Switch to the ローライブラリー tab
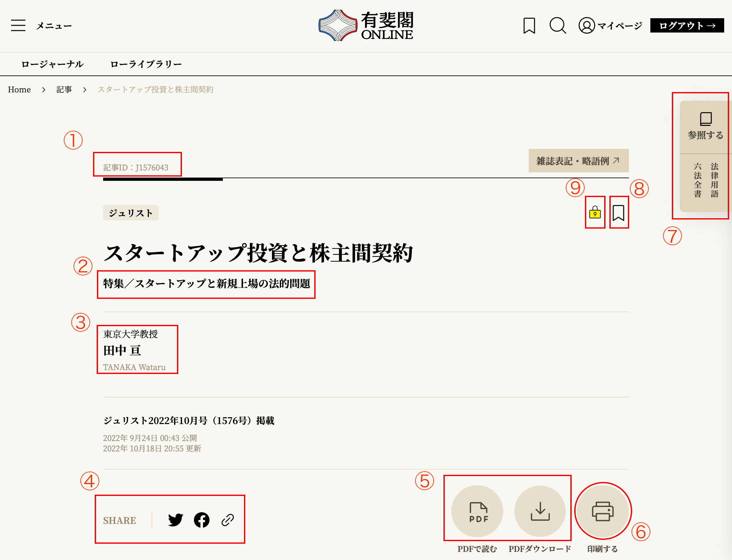The height and width of the screenshot is (560, 732). coord(146,64)
